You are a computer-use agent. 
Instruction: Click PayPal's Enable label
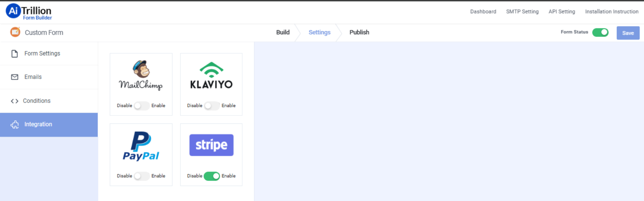158,176
